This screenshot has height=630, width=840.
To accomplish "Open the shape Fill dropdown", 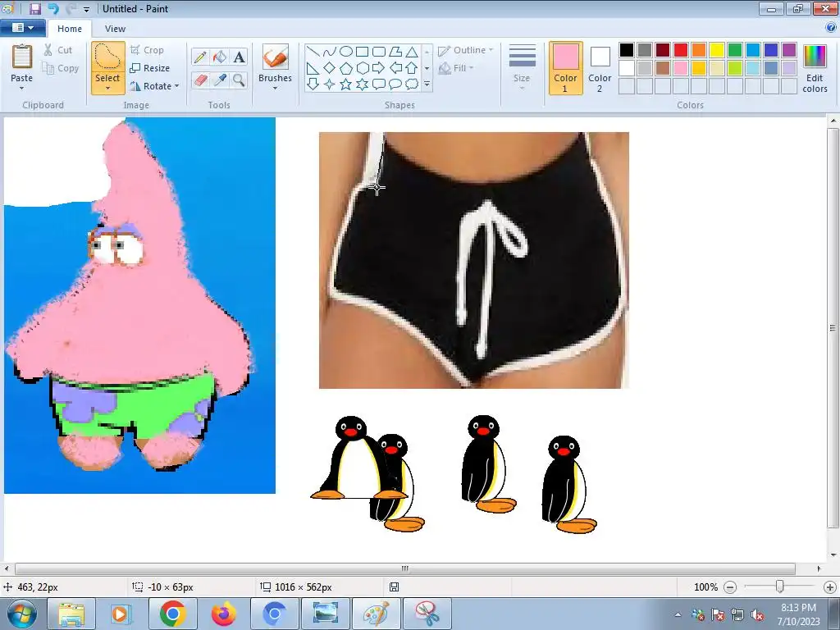I will pos(457,68).
